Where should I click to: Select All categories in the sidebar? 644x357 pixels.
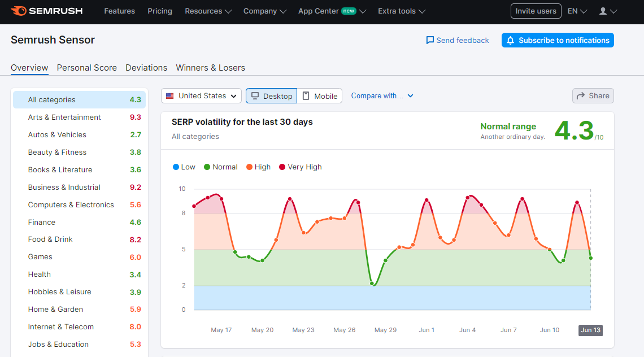point(79,100)
